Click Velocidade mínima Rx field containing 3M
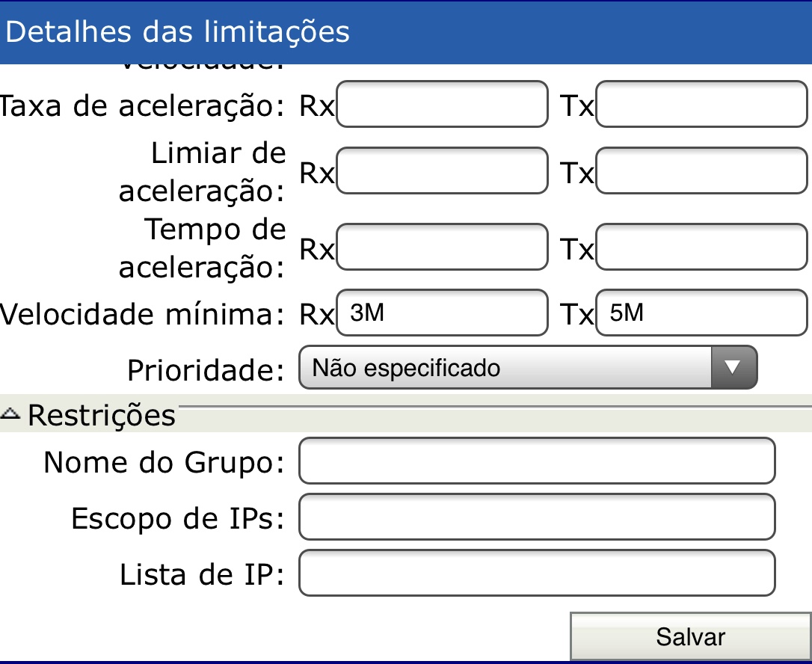This screenshot has height=664, width=812. pyautogui.click(x=443, y=313)
